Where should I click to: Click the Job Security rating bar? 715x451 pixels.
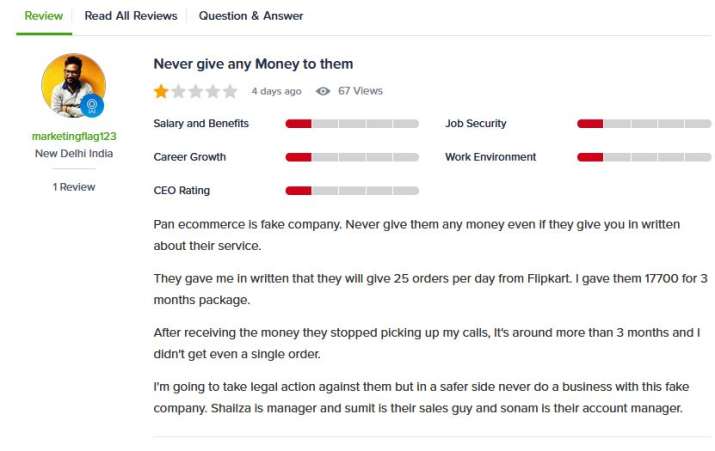pos(644,124)
